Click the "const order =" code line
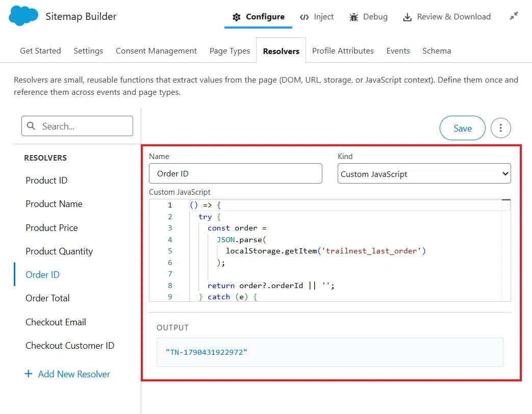Screen dimensions: 532x414 pos(237,228)
